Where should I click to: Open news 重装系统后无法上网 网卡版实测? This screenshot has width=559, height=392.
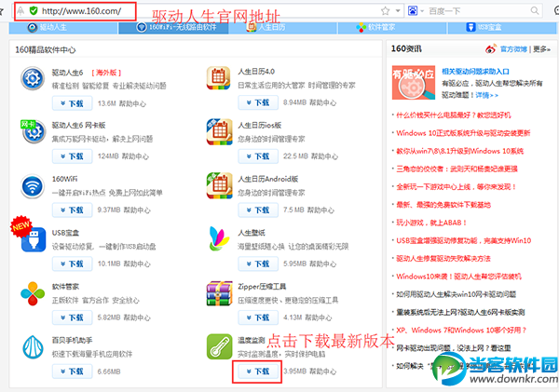coord(460,312)
